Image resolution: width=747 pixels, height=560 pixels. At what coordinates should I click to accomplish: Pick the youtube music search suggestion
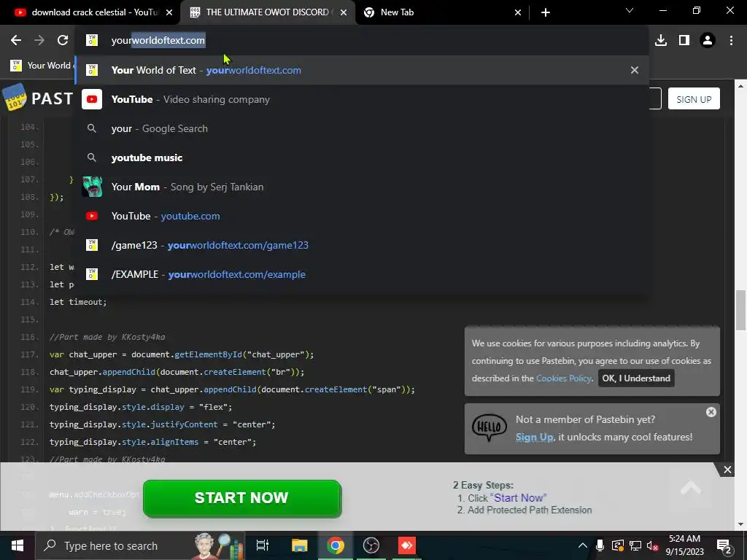(x=362, y=157)
